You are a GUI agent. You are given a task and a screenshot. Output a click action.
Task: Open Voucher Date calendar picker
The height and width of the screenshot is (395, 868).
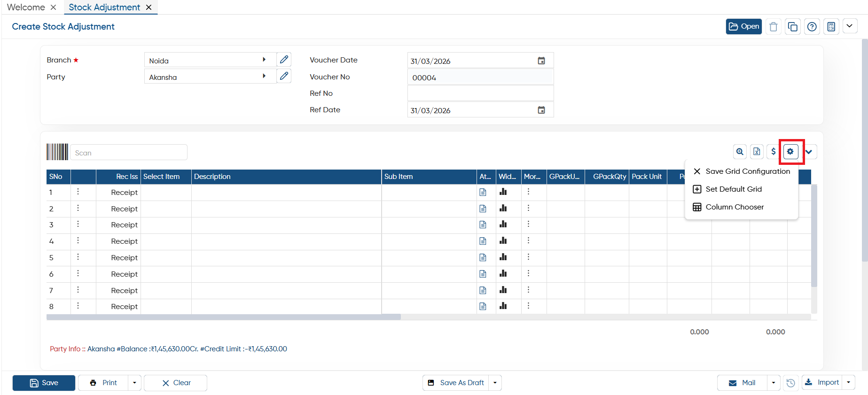(x=541, y=61)
